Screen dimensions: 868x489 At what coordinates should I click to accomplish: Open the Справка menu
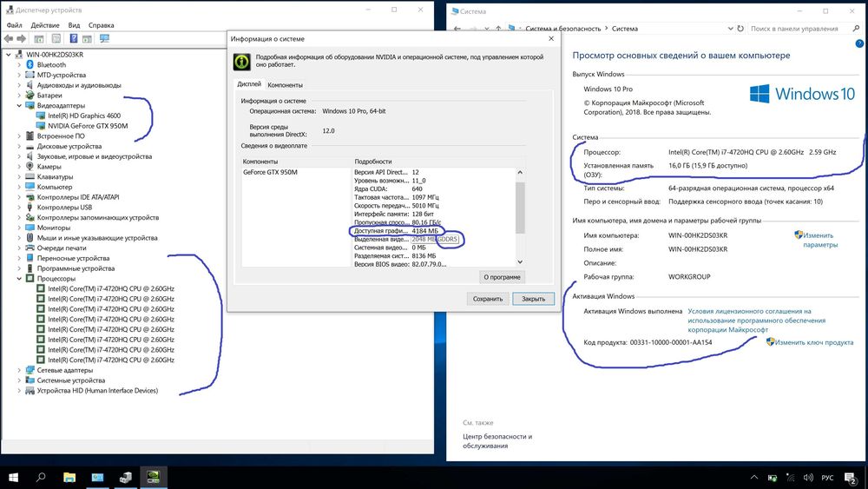pyautogui.click(x=102, y=25)
